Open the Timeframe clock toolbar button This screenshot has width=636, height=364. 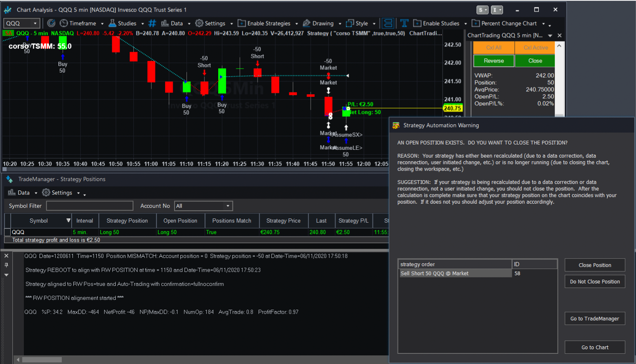[79, 23]
